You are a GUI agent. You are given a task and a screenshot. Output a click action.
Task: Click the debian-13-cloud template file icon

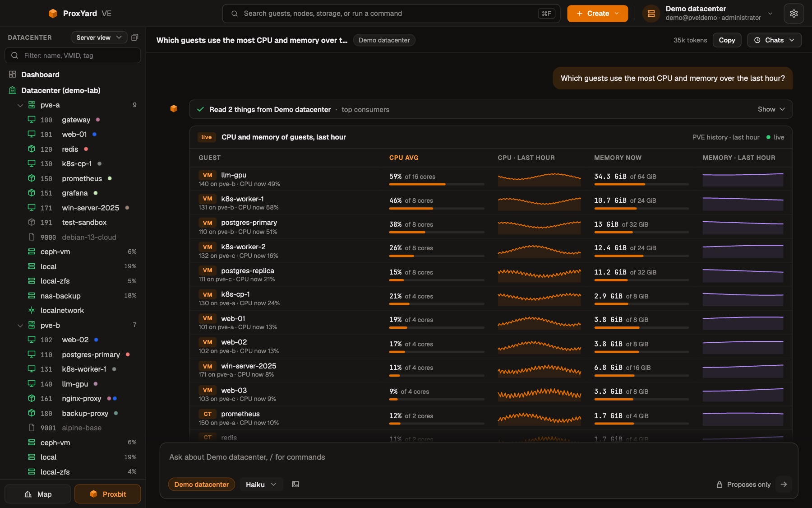pos(32,237)
